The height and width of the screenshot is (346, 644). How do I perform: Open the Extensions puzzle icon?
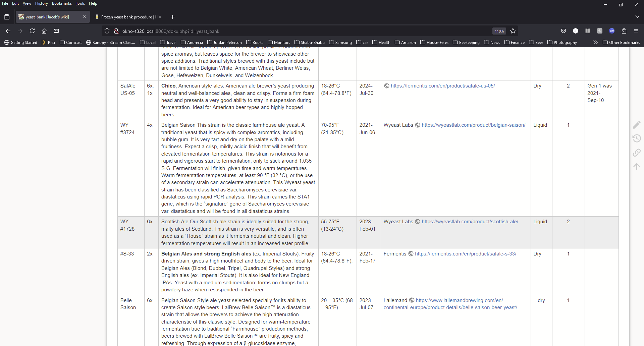click(x=624, y=31)
